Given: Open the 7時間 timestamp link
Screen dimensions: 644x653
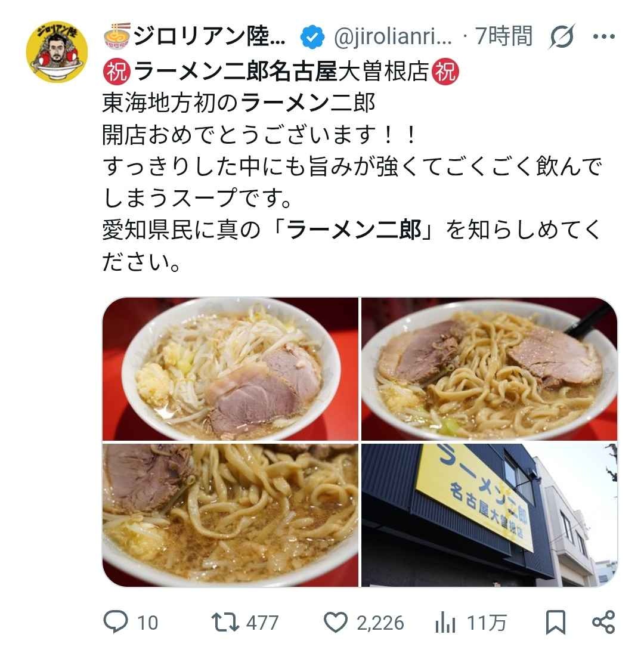Looking at the screenshot, I should (504, 36).
